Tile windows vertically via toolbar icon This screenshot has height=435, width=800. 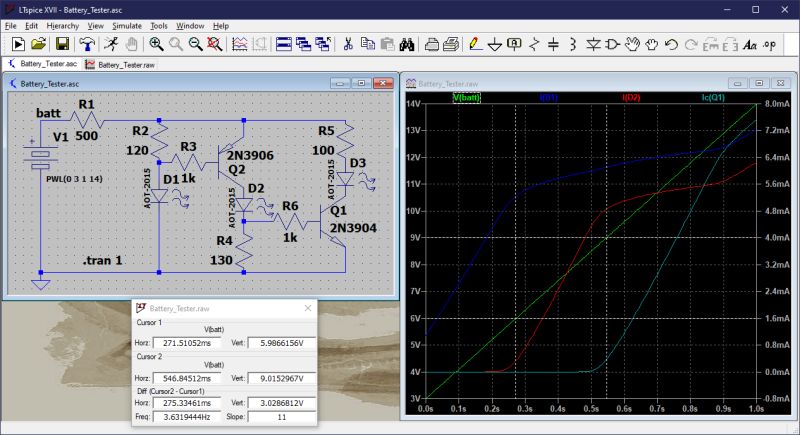tap(304, 44)
